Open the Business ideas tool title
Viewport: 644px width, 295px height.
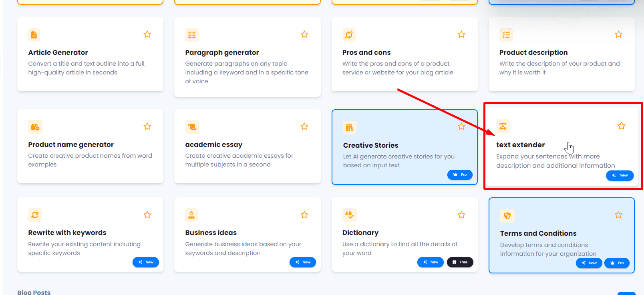(x=211, y=233)
